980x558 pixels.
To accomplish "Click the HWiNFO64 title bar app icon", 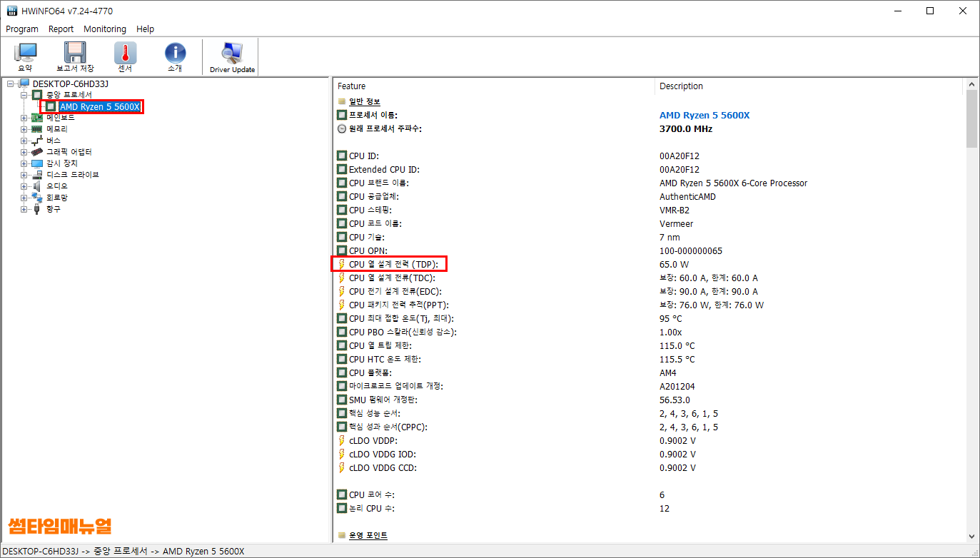I will (x=12, y=11).
